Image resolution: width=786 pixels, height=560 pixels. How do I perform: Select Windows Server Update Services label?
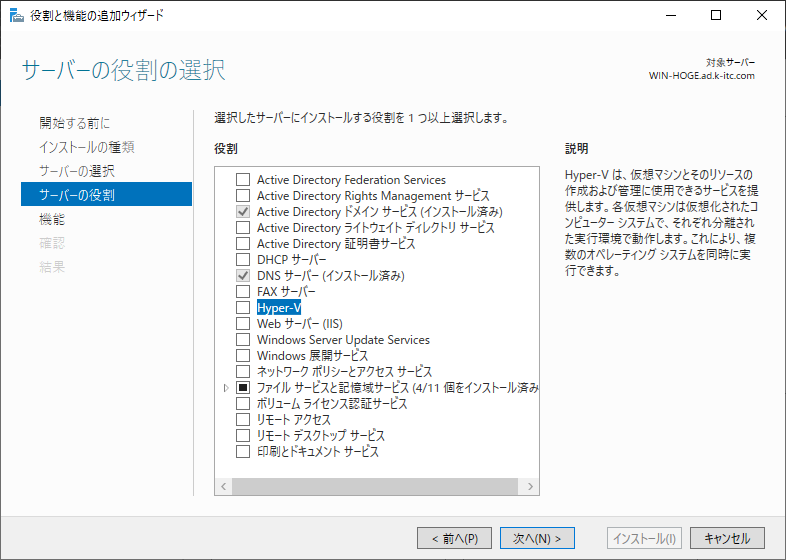(x=343, y=339)
